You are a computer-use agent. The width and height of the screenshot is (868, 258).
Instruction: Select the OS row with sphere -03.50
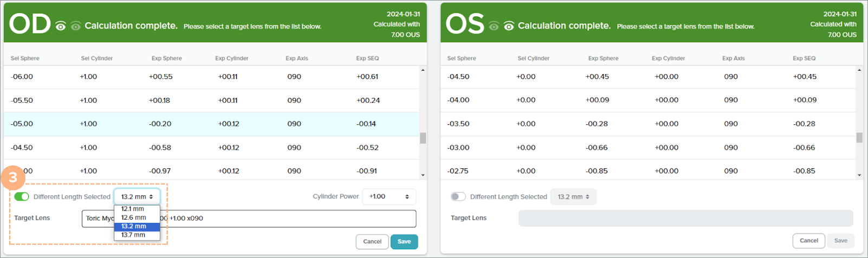tap(650, 124)
